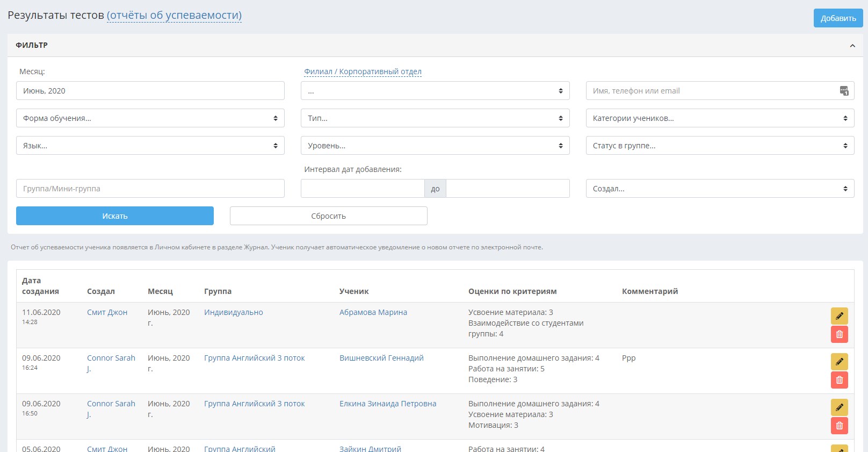This screenshot has width=868, height=452.
Task: Click the Оценки по критериям column header
Action: [x=512, y=291]
